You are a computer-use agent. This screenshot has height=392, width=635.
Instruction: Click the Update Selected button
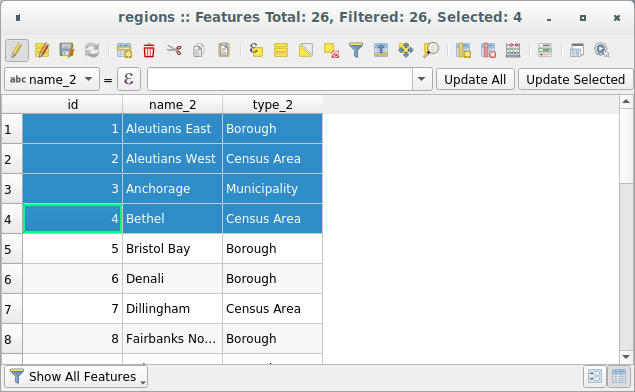(x=575, y=79)
